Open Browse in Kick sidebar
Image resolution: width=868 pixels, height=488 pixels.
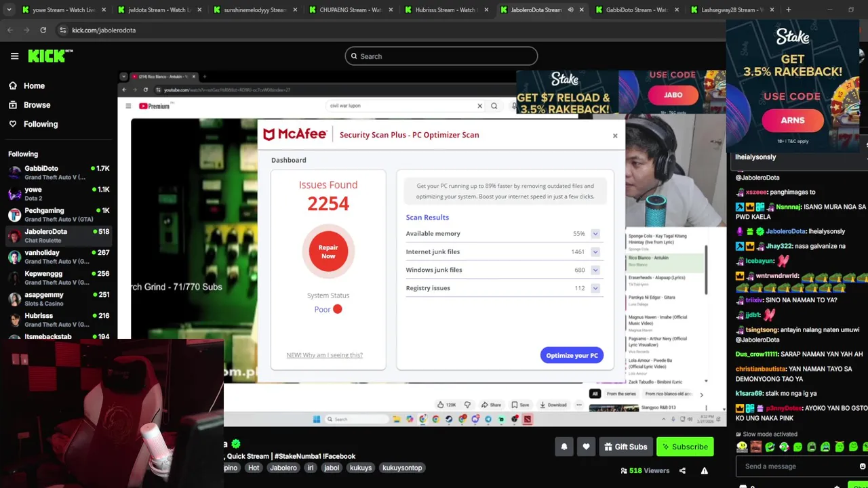click(x=29, y=105)
